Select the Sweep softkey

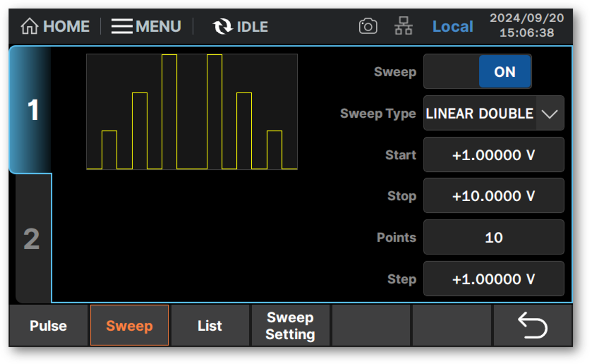pos(130,325)
